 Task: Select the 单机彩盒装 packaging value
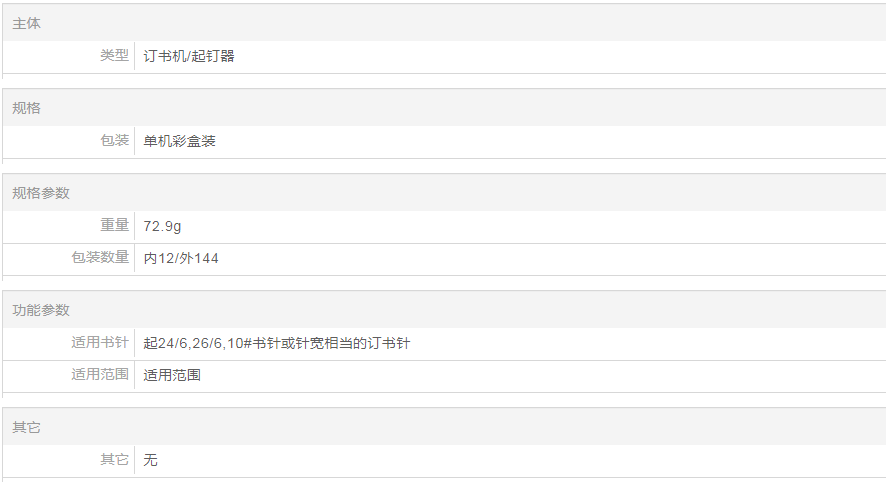(179, 141)
